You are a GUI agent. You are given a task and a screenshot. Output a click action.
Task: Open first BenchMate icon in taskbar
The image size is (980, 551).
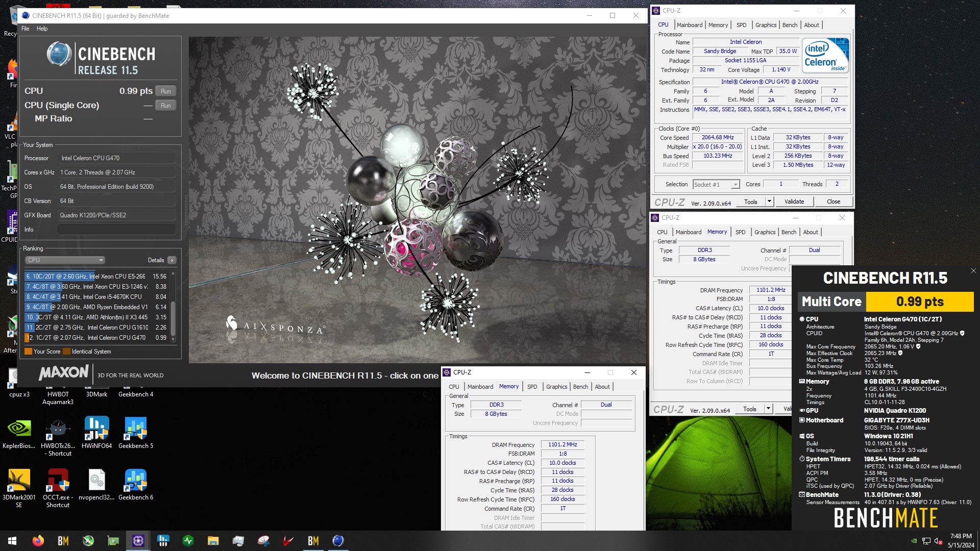pos(63,541)
